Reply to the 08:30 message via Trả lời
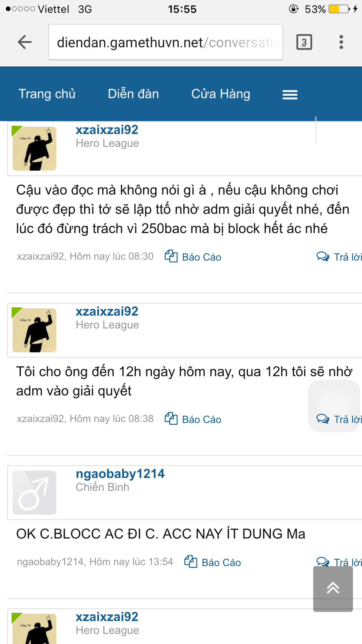The width and height of the screenshot is (362, 644). [339, 257]
